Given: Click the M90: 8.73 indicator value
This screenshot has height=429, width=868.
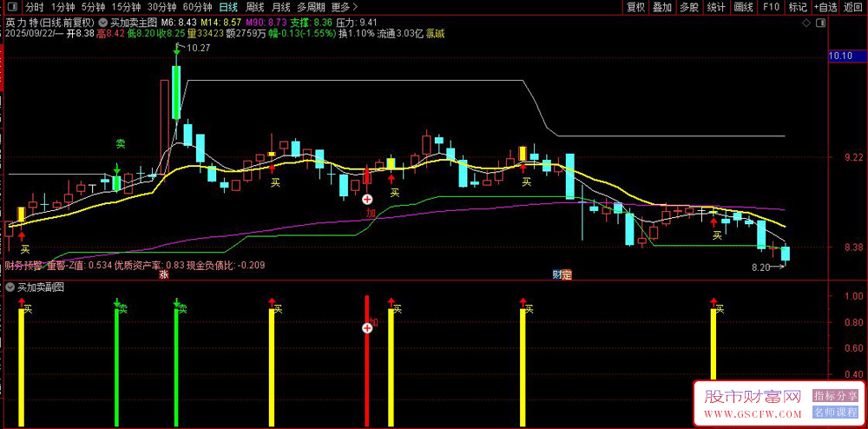Looking at the screenshot, I should [266, 23].
